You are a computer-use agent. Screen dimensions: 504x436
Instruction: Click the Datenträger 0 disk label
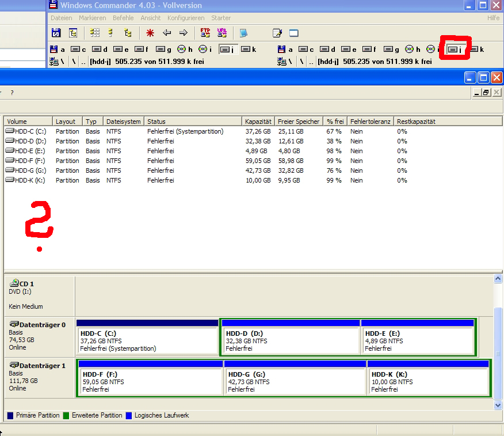41,324
